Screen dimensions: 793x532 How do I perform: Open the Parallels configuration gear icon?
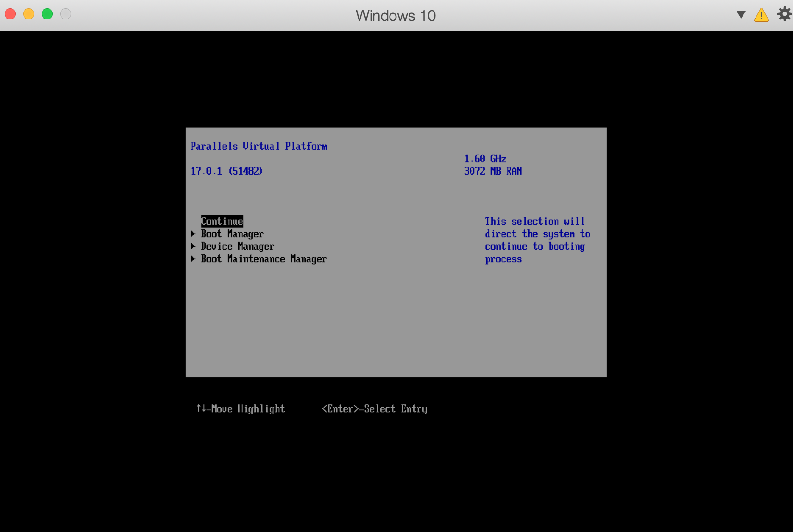coord(784,14)
